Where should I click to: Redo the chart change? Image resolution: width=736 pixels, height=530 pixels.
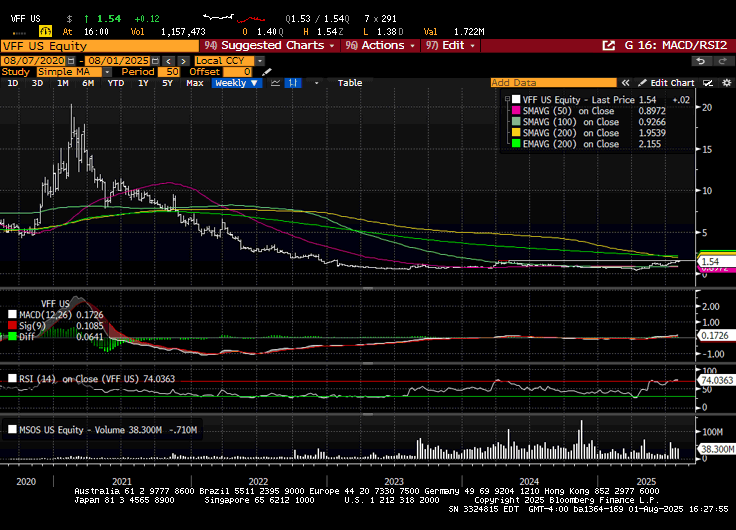point(722,61)
